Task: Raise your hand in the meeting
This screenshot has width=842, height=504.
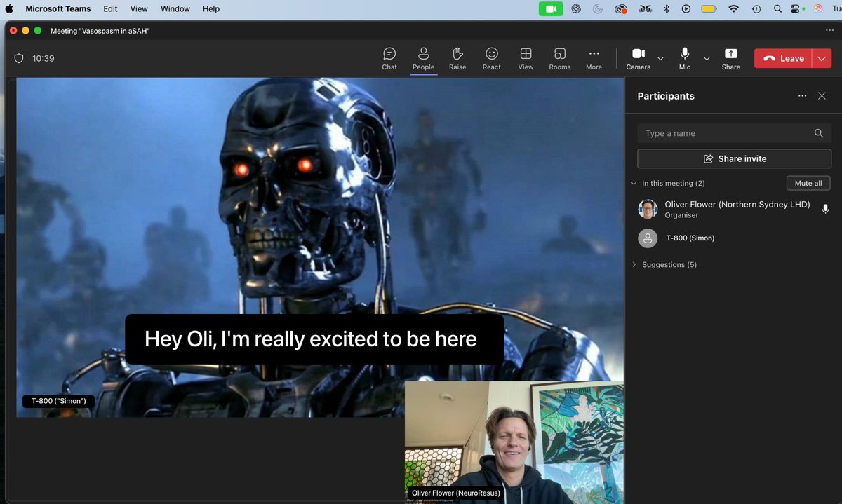Action: point(457,58)
